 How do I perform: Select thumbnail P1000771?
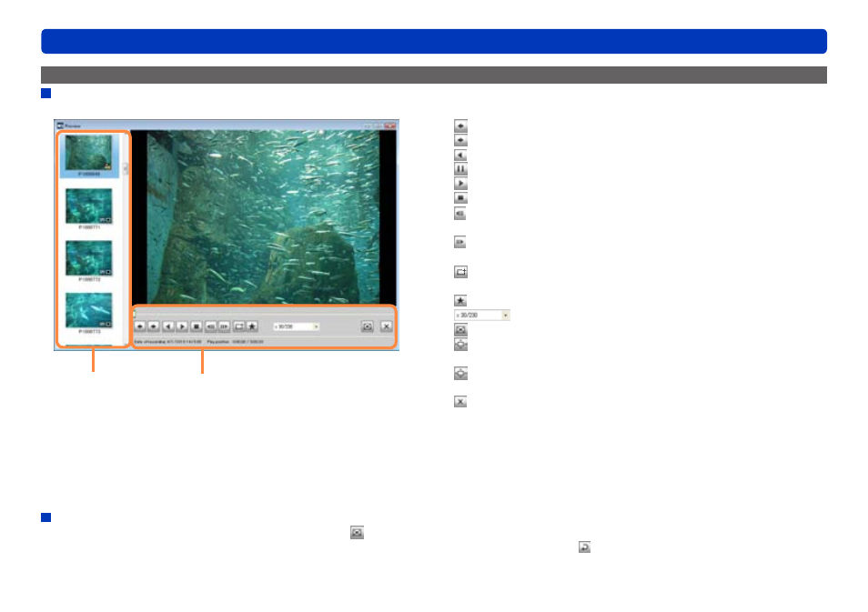[x=89, y=208]
